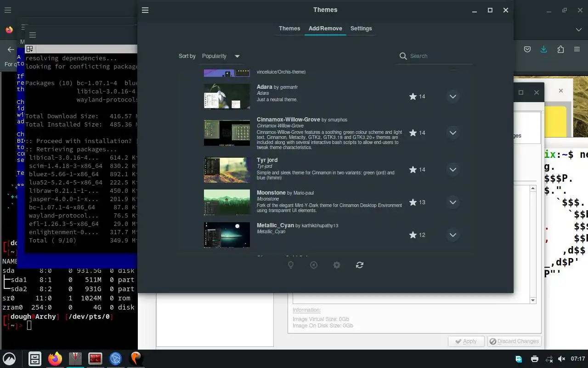This screenshot has width=588, height=368.
Task: Click the Firefox back arrow button
Action: [x=11, y=50]
